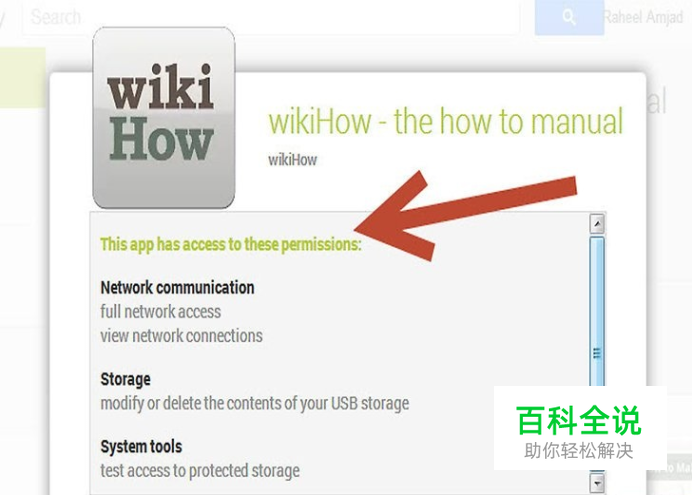Screen dimensions: 692x495
Task: Click the blue search magnifier button
Action: (x=569, y=17)
